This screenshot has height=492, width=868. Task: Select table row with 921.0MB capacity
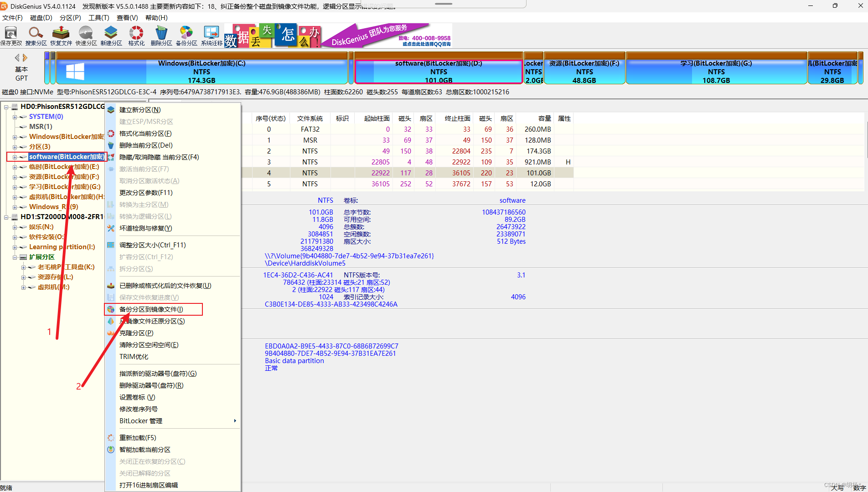tap(408, 162)
